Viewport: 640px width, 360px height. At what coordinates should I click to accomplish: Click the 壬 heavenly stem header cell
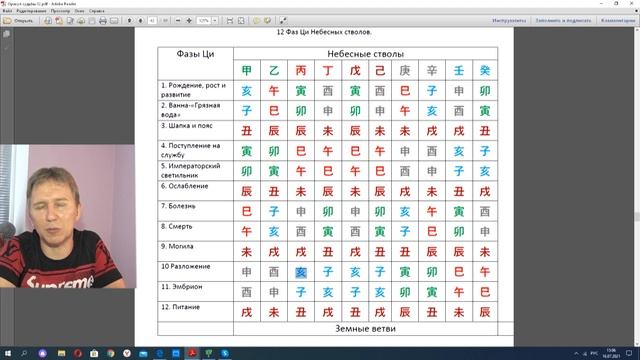[x=459, y=71]
